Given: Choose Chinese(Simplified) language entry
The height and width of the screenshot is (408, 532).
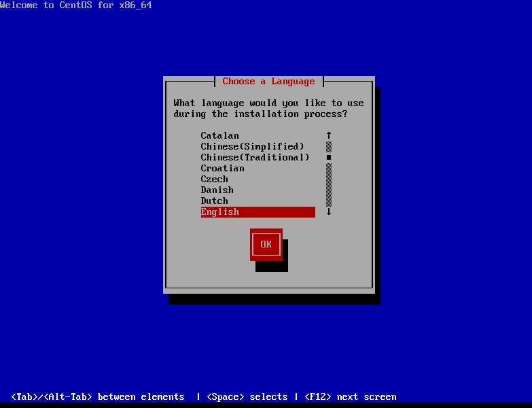Looking at the screenshot, I should [258, 146].
